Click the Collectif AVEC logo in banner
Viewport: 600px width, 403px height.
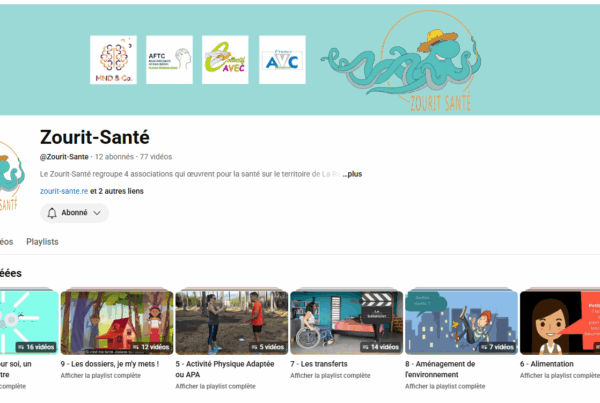225,60
